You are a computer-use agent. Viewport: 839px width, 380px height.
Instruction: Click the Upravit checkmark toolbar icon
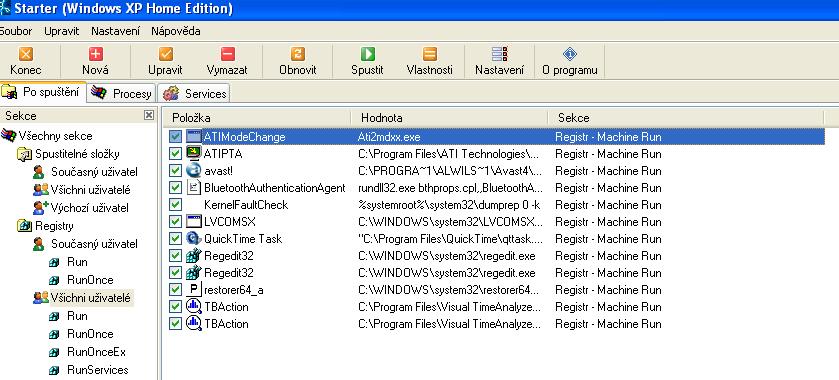click(x=166, y=54)
